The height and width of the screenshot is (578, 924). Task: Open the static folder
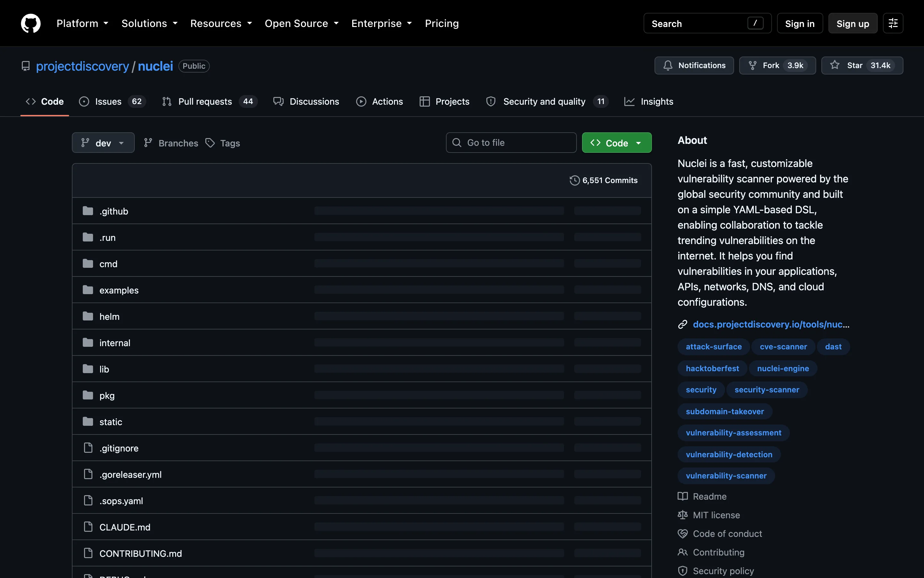coord(111,422)
